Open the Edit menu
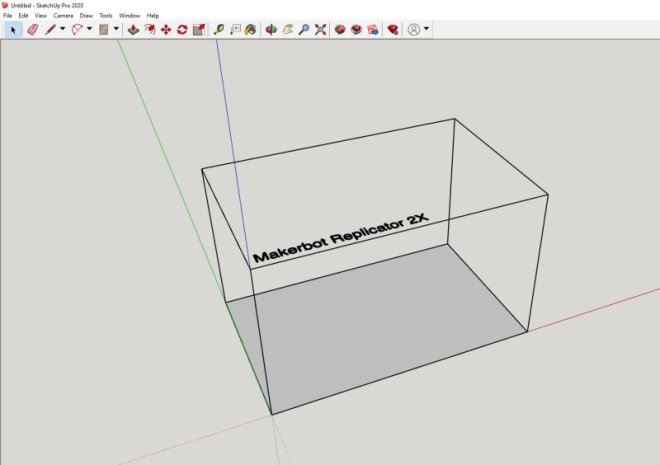Screen dimensions: 660x465 (x=23, y=16)
